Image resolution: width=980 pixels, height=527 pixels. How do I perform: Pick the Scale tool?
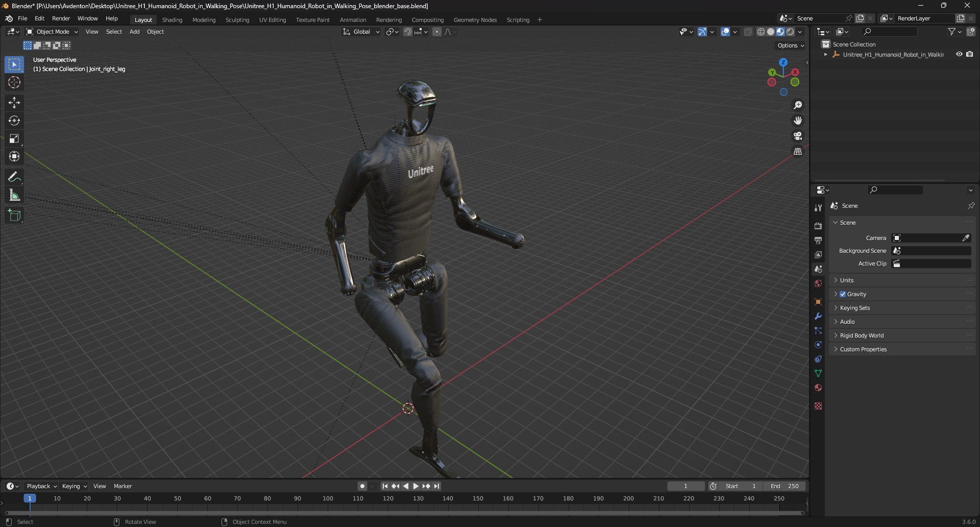click(x=14, y=138)
